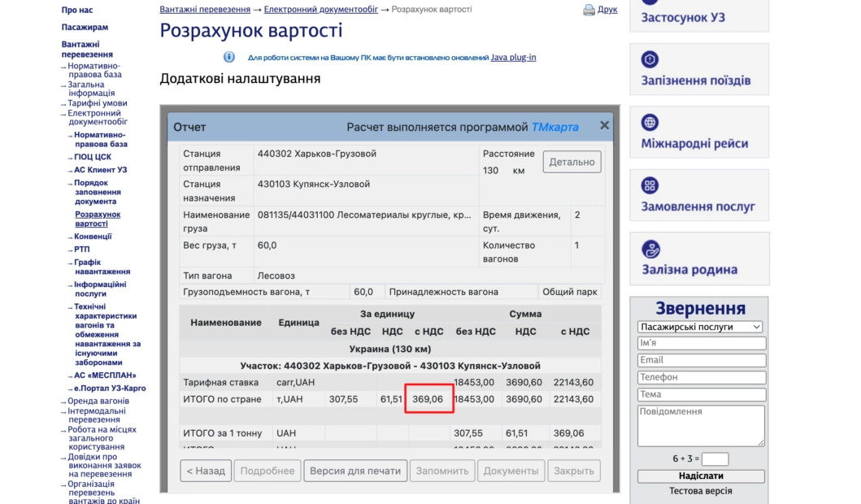Click the printer icon next to Друк
861x504 pixels.
pos(589,10)
